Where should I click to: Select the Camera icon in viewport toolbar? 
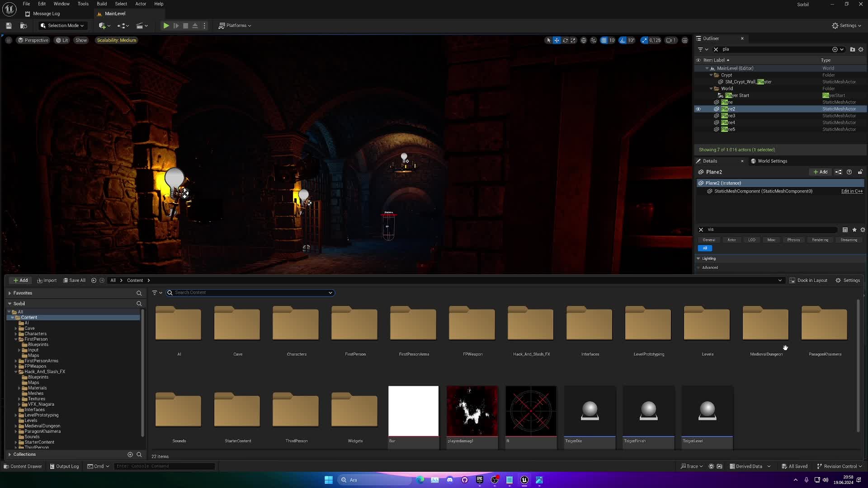[669, 40]
